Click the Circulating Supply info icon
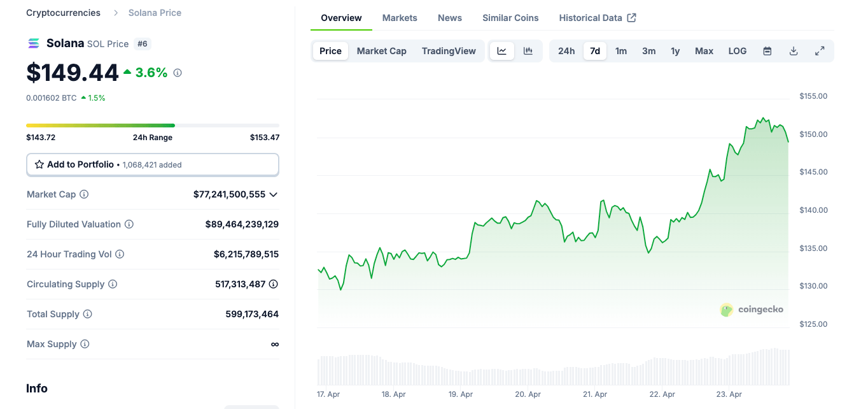Viewport: 868px width, 409px height. click(114, 284)
